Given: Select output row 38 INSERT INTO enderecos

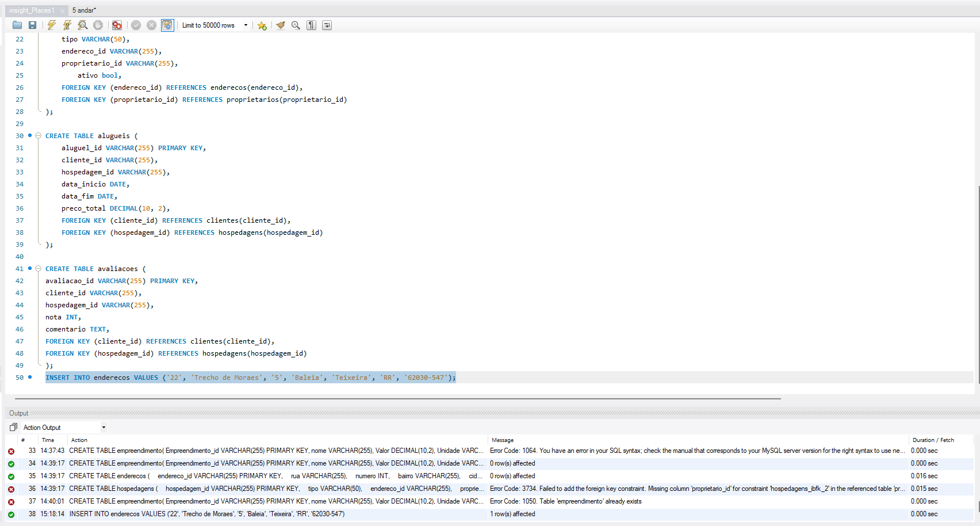Looking at the screenshot, I should (x=489, y=514).
